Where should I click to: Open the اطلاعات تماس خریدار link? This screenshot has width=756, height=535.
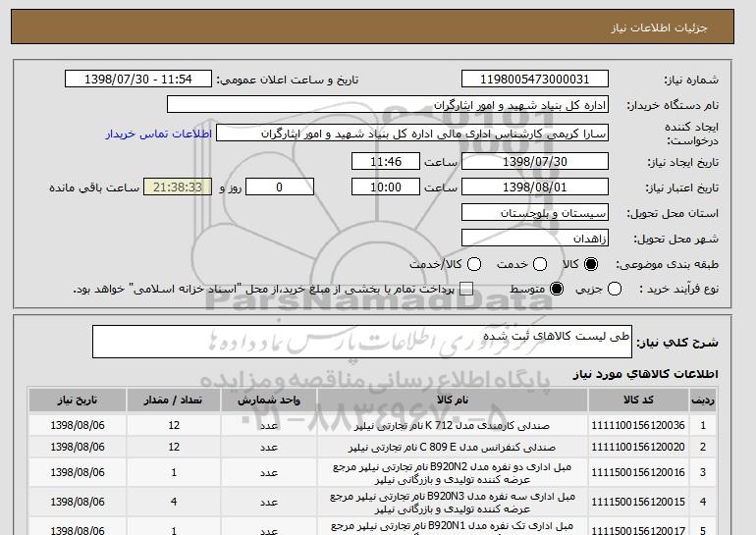[159, 134]
